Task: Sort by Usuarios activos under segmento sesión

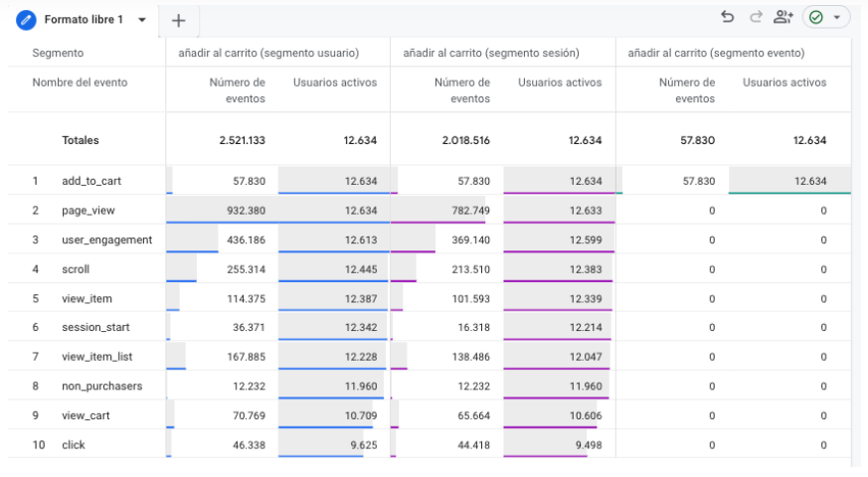Action: tap(560, 82)
